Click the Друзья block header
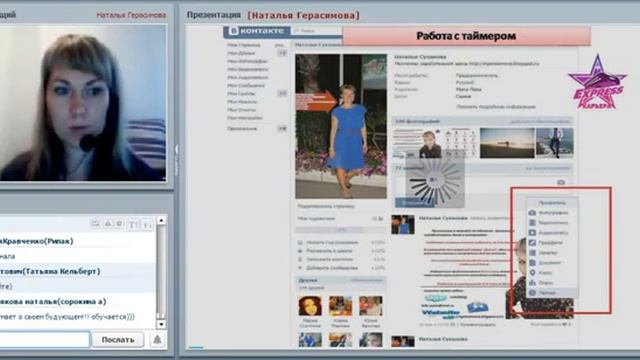 click(x=341, y=280)
